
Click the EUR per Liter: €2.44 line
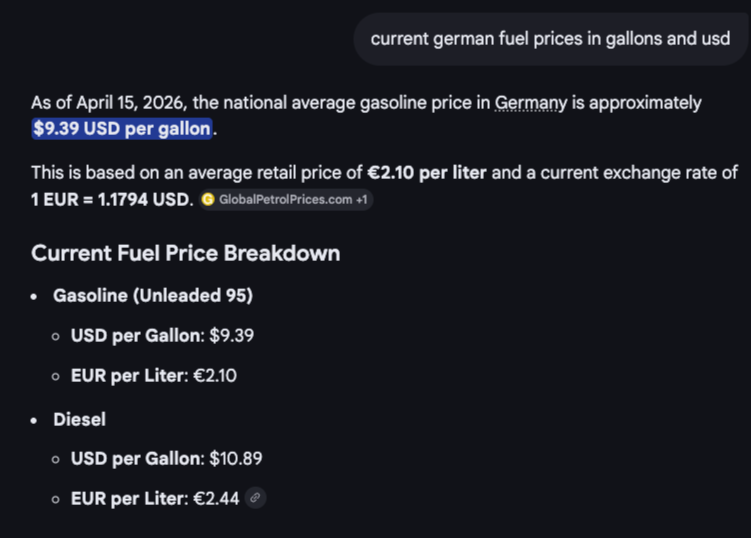(x=155, y=499)
